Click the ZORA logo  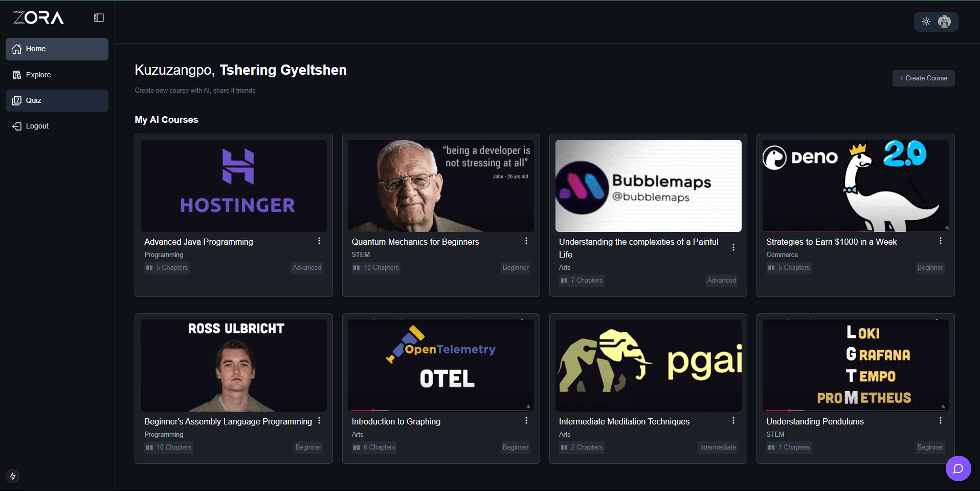pos(38,18)
